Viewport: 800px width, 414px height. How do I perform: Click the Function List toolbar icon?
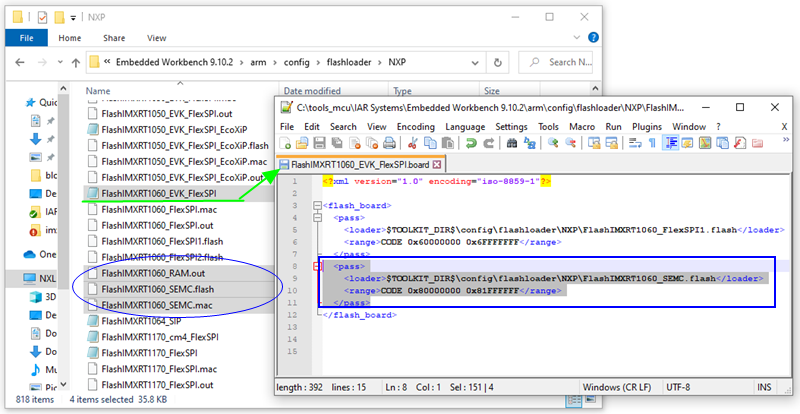click(740, 143)
